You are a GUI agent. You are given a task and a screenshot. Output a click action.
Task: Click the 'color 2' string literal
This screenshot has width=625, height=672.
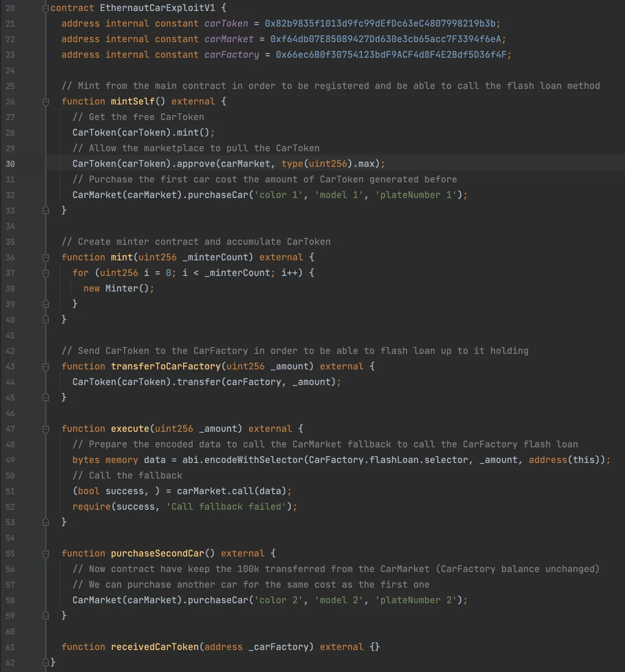click(279, 600)
